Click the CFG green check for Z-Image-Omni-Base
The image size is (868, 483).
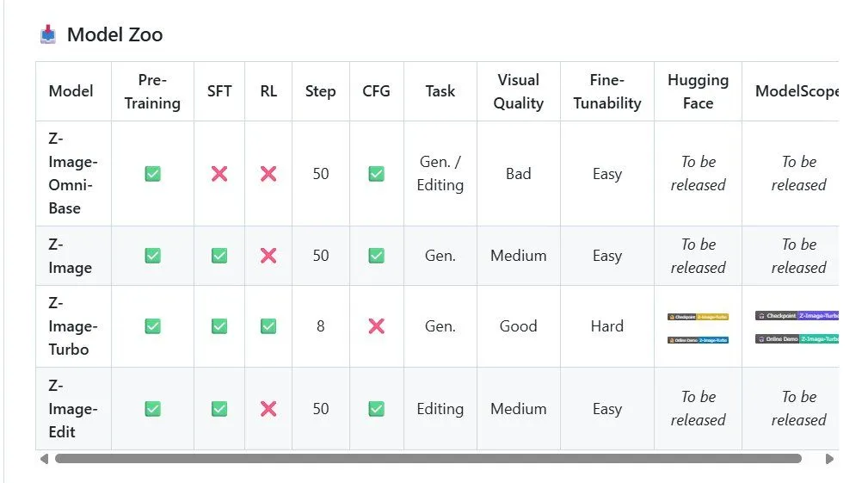click(376, 174)
